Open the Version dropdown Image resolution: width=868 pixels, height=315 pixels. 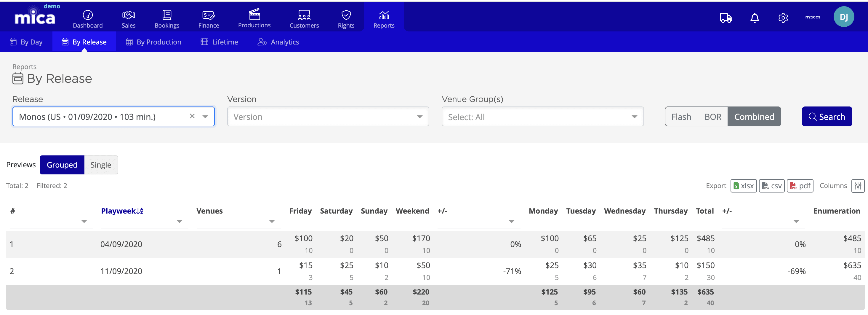click(419, 116)
